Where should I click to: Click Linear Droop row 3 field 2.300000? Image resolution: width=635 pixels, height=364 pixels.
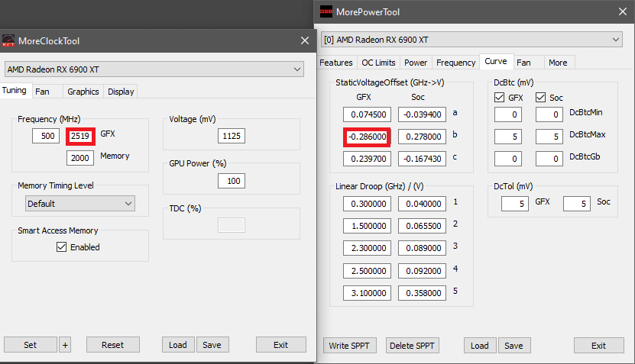coord(367,248)
